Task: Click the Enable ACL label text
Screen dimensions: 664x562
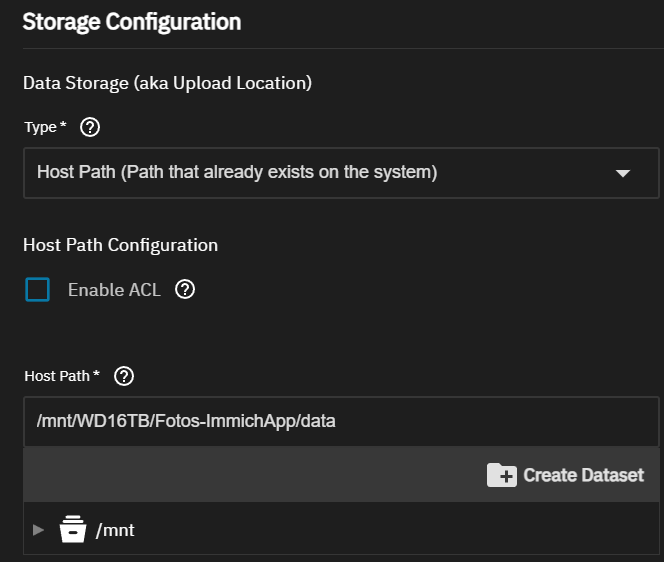Action: pyautogui.click(x=114, y=290)
